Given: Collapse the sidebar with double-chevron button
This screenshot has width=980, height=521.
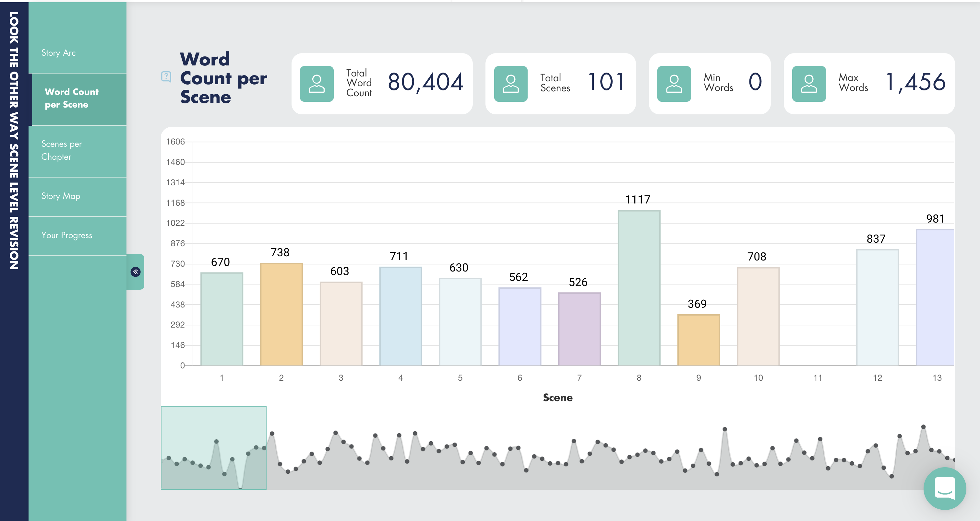Looking at the screenshot, I should coord(136,272).
